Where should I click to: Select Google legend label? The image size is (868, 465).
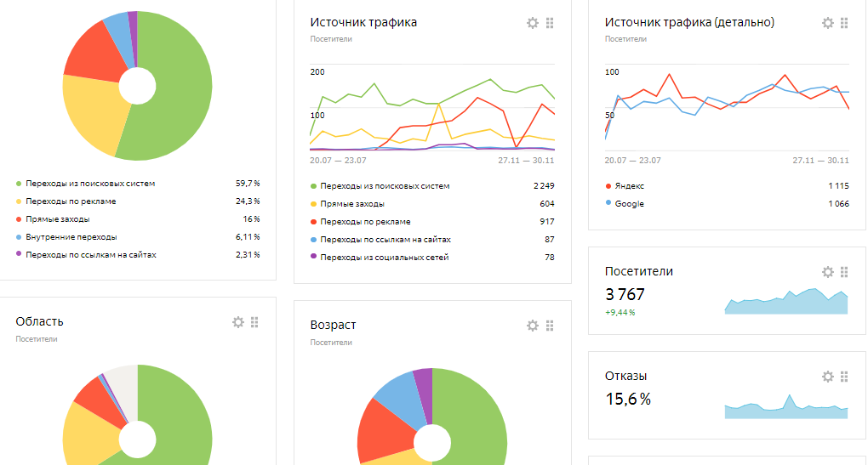click(630, 204)
